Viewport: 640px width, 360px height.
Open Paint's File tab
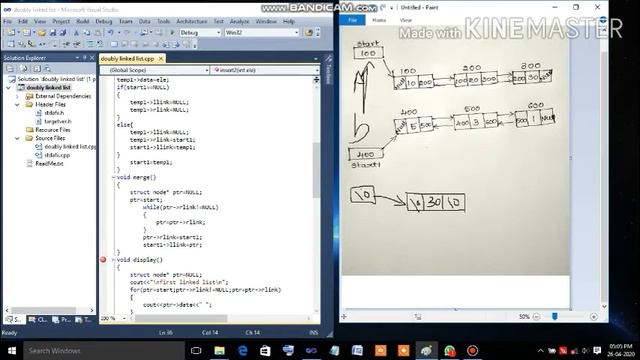click(353, 20)
